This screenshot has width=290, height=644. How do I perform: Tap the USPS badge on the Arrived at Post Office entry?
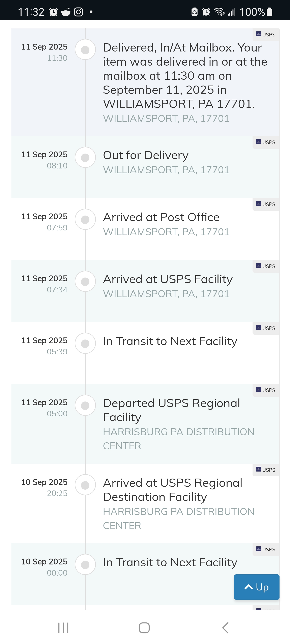[266, 204]
